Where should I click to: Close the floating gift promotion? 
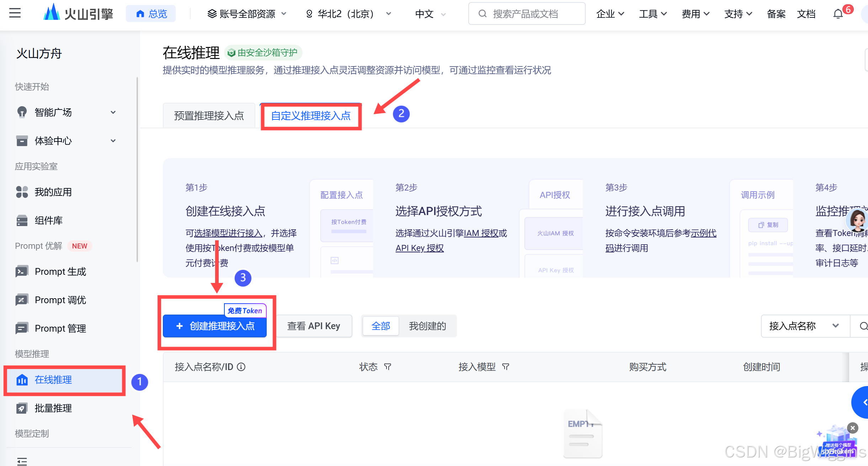[853, 428]
